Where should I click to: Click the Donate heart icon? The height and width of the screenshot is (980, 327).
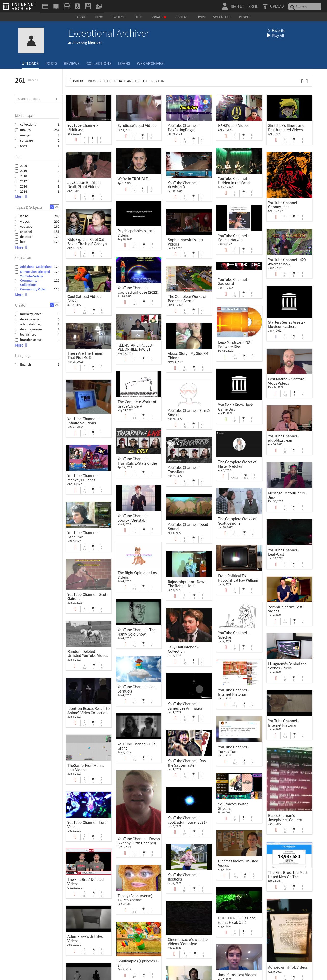click(165, 17)
